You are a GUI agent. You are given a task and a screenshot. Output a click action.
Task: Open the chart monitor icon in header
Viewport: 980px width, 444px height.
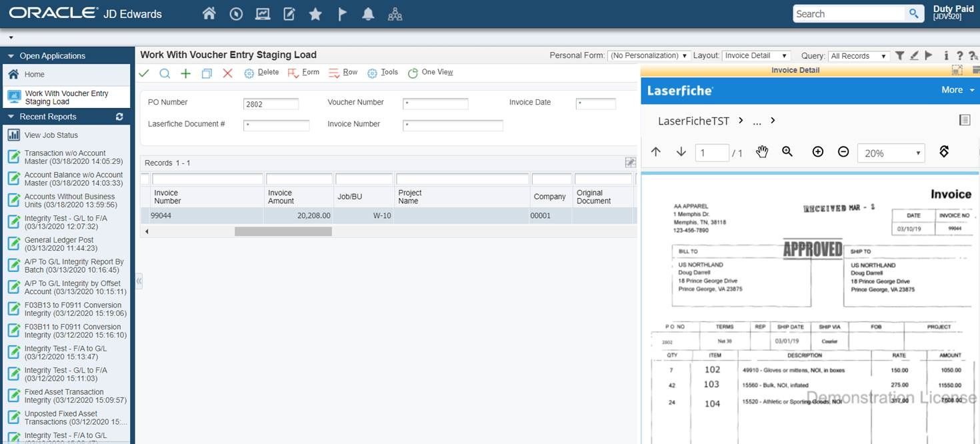point(262,13)
